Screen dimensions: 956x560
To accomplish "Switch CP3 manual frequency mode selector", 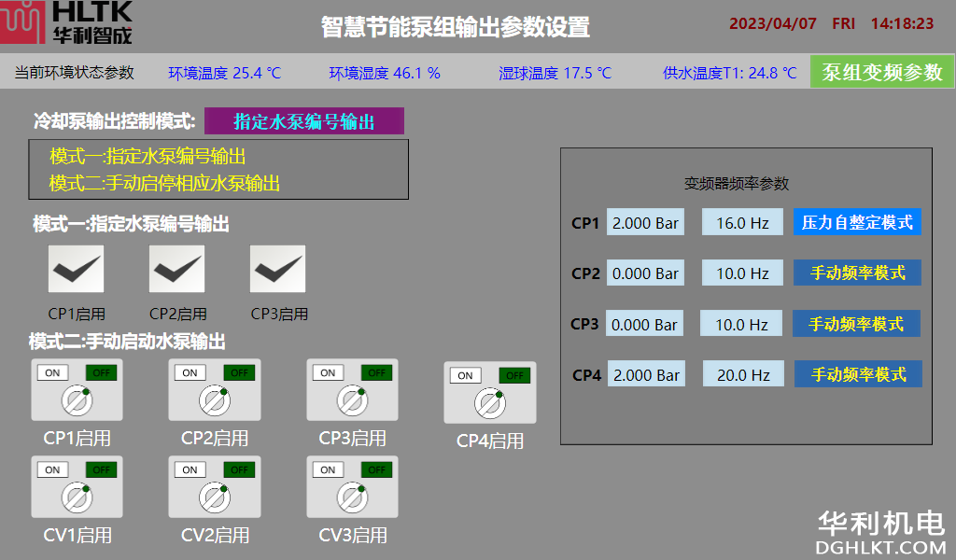I will [856, 324].
